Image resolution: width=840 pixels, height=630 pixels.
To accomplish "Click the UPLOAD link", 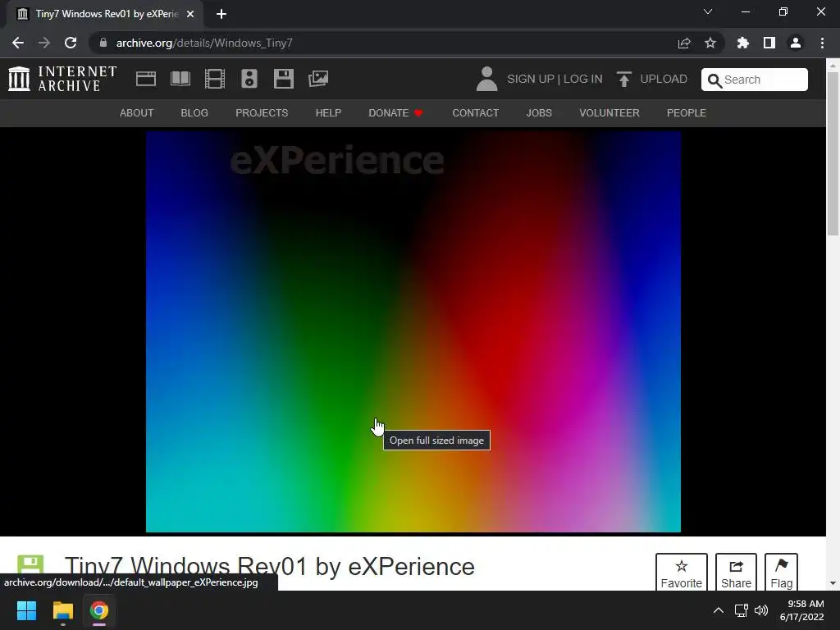I will pos(664,79).
